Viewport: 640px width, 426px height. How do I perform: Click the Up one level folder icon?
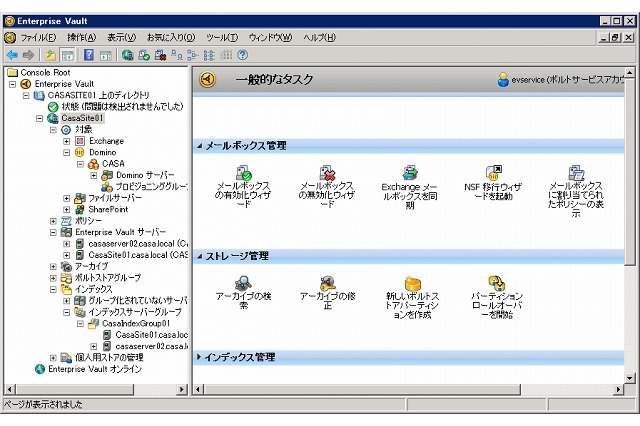tap(51, 55)
